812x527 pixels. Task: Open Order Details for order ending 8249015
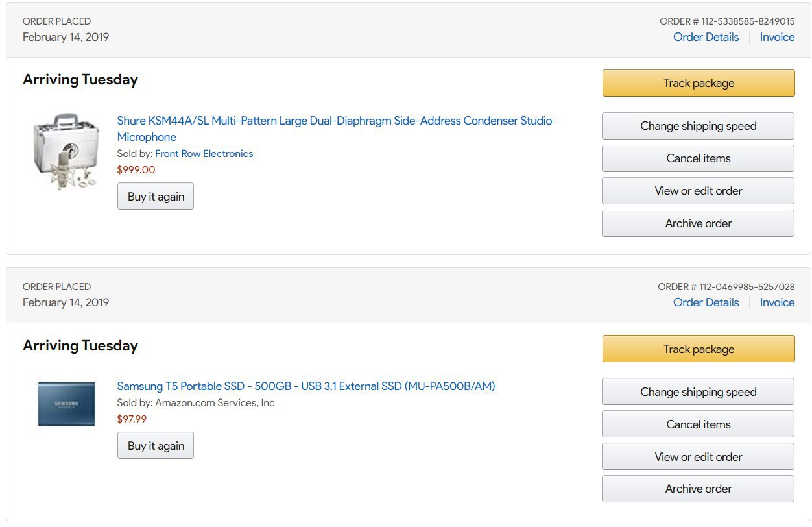tap(706, 37)
